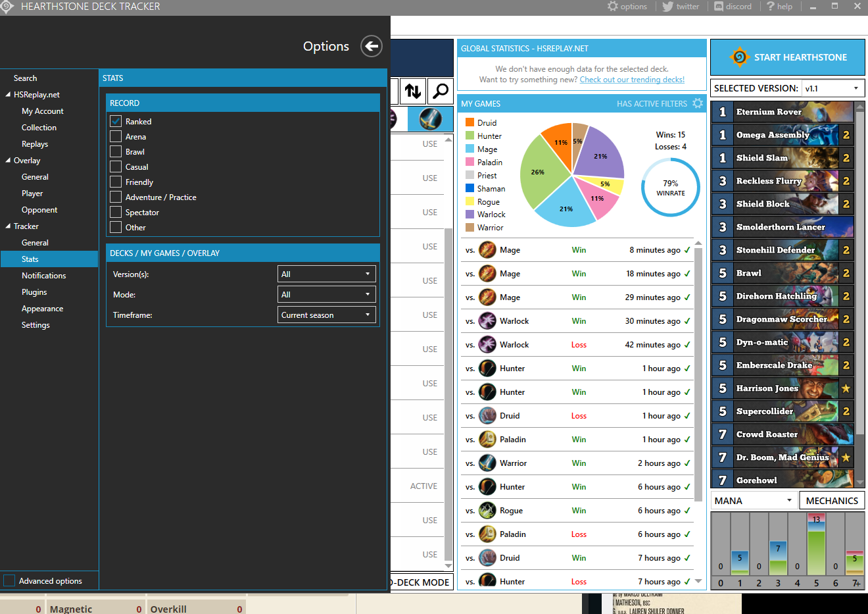Image resolution: width=868 pixels, height=614 pixels.
Task: Open My Games filter settings gear
Action: (698, 103)
